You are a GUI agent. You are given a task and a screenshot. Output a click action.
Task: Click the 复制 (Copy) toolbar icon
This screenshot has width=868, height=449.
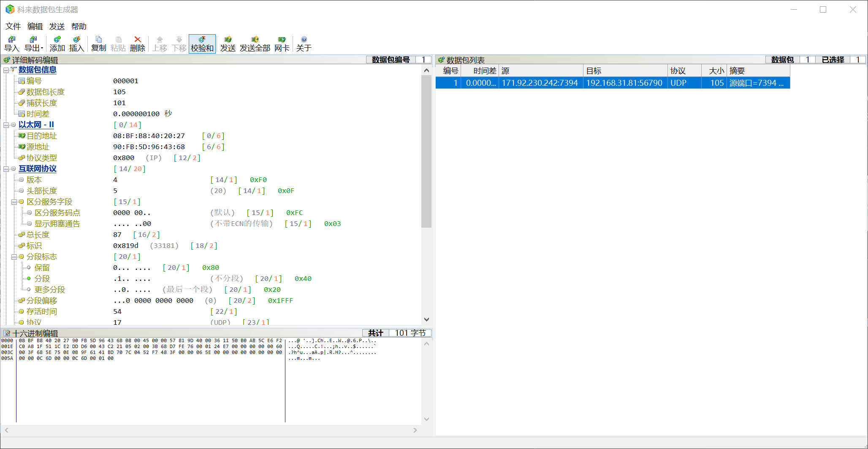[99, 44]
